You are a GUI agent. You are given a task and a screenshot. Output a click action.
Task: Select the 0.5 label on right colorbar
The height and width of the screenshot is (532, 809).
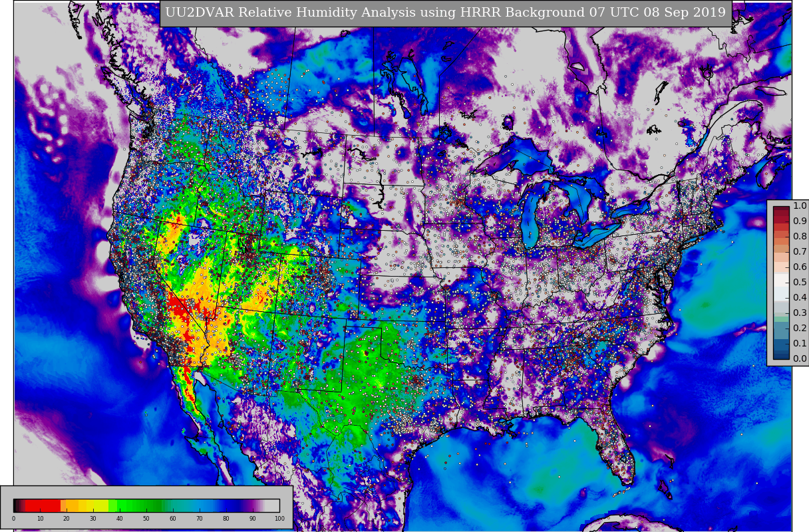pyautogui.click(x=800, y=283)
